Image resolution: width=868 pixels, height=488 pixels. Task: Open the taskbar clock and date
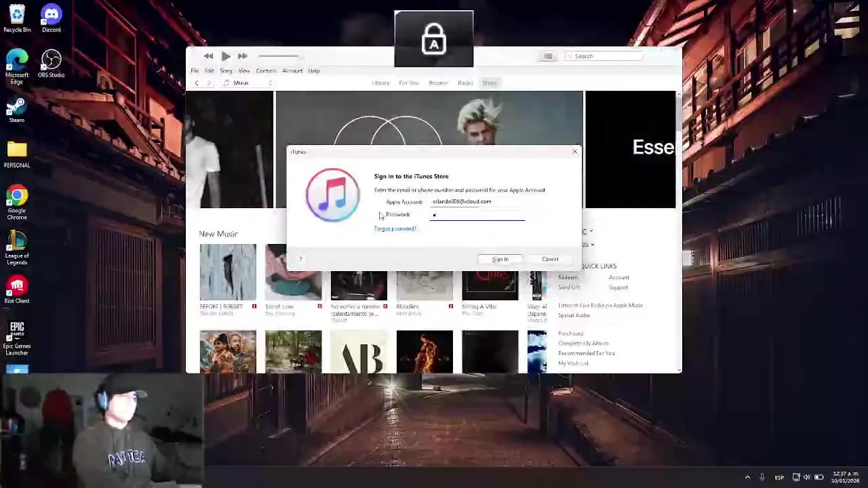coord(846,476)
